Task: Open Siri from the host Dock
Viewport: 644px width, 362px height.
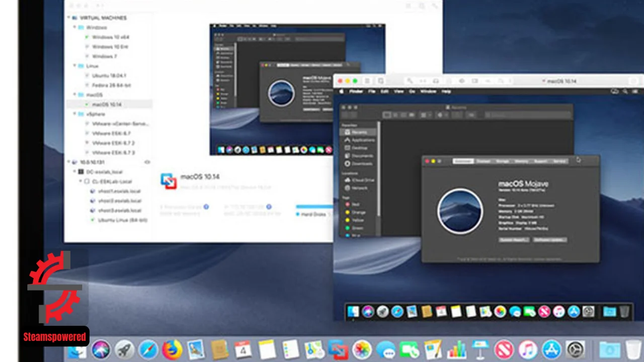Action: click(101, 349)
